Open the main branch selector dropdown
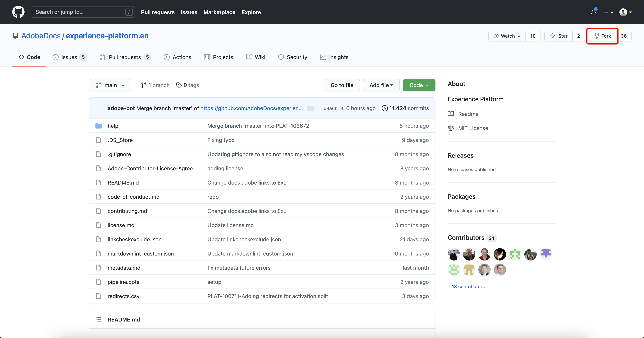This screenshot has height=338, width=644. coord(110,85)
